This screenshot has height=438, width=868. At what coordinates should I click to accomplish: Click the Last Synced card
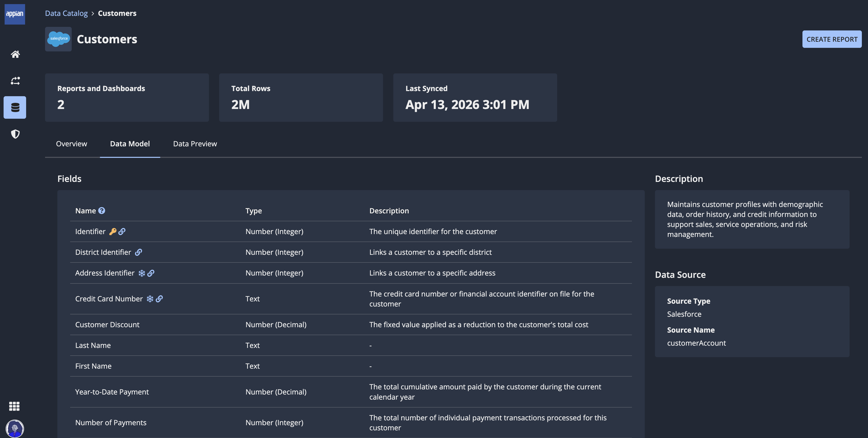coord(475,98)
